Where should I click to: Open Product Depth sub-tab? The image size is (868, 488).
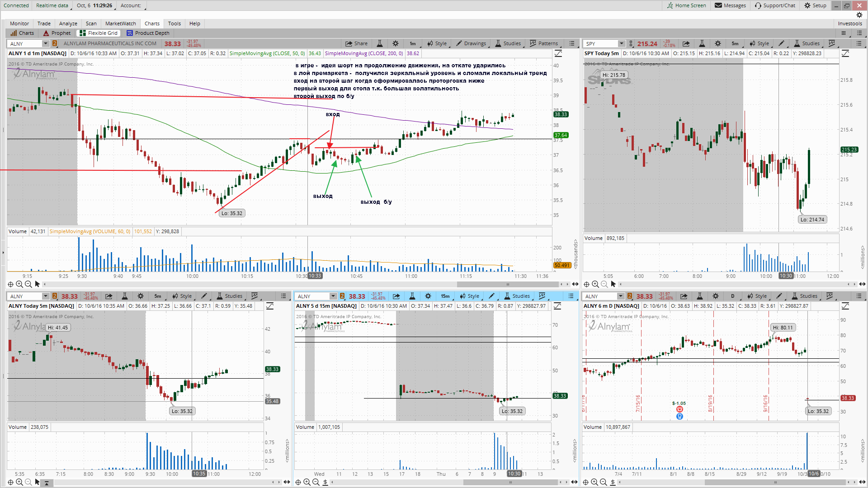148,33
